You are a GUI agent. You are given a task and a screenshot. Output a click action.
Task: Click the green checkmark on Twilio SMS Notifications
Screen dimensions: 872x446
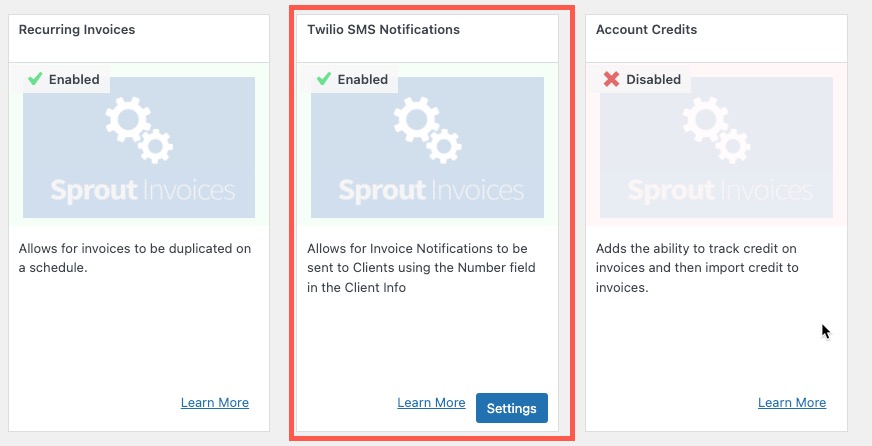click(x=323, y=79)
